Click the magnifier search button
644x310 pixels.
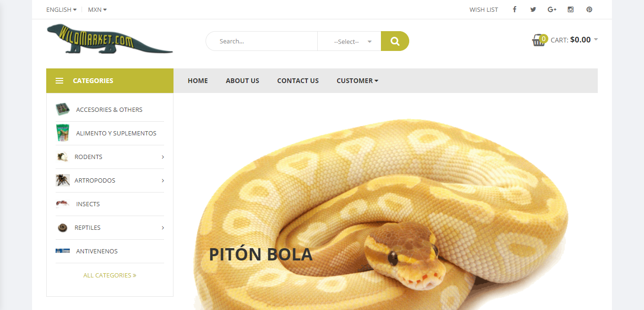click(x=395, y=41)
